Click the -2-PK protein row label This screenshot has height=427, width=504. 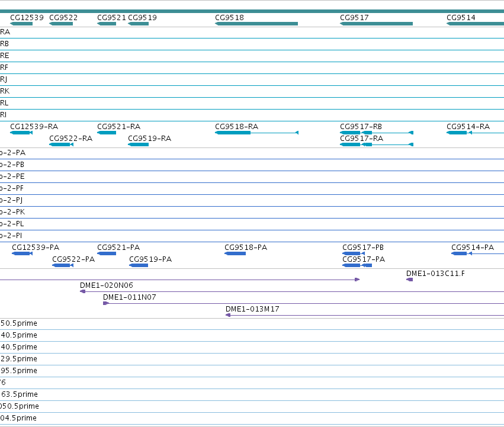point(12,212)
